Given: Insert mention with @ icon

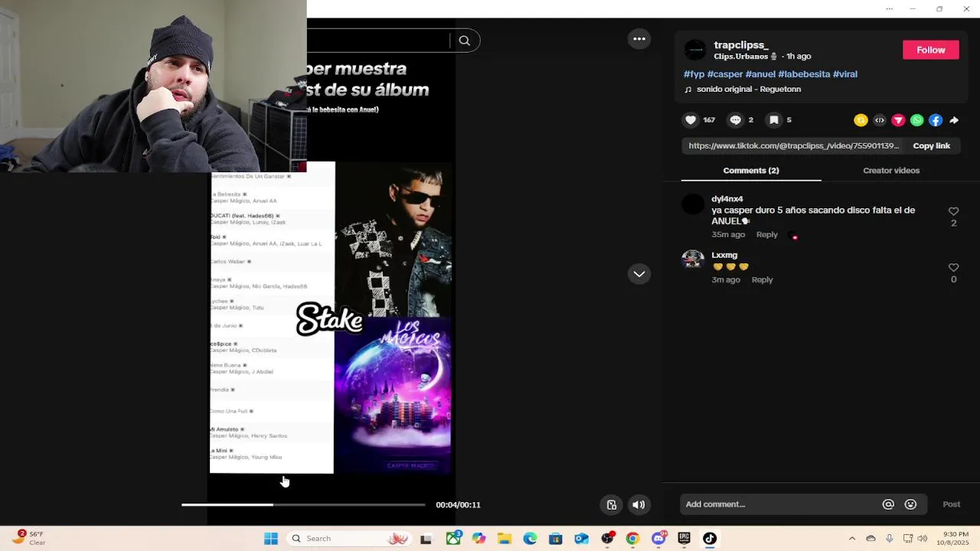Looking at the screenshot, I should click(x=888, y=504).
